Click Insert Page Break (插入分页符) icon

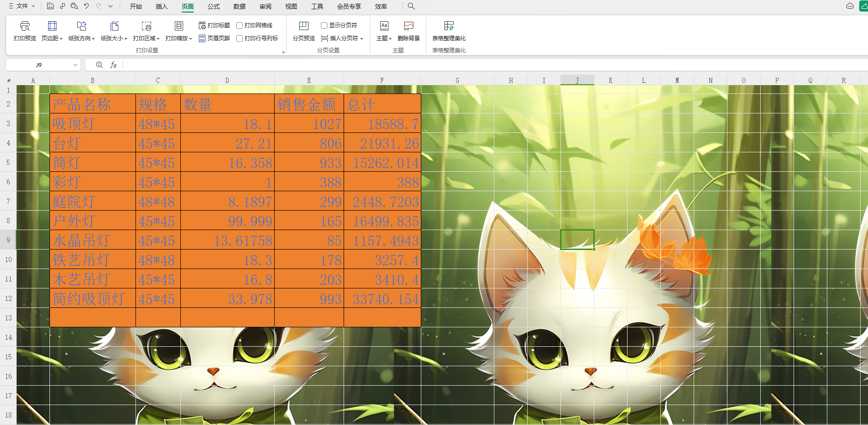325,38
